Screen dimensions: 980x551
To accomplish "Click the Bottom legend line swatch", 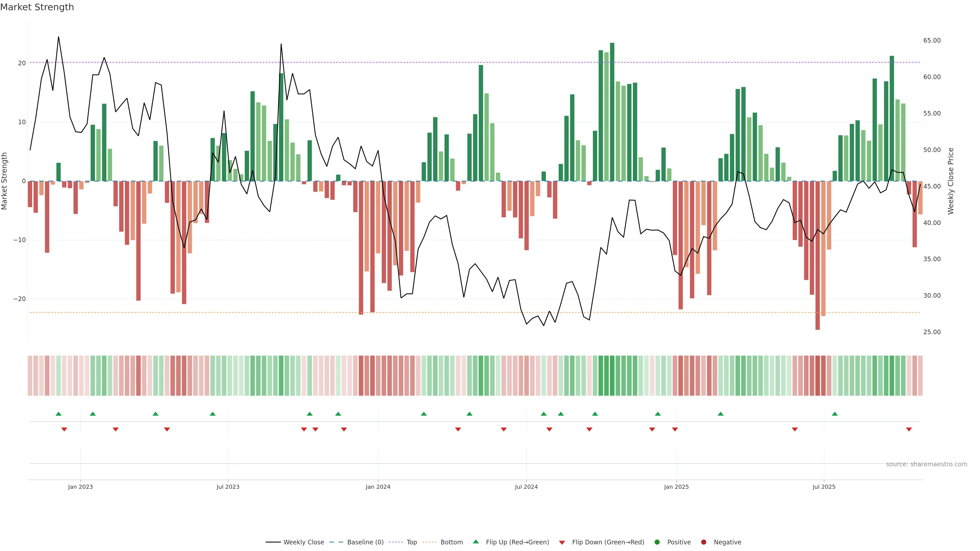I will pos(430,542).
